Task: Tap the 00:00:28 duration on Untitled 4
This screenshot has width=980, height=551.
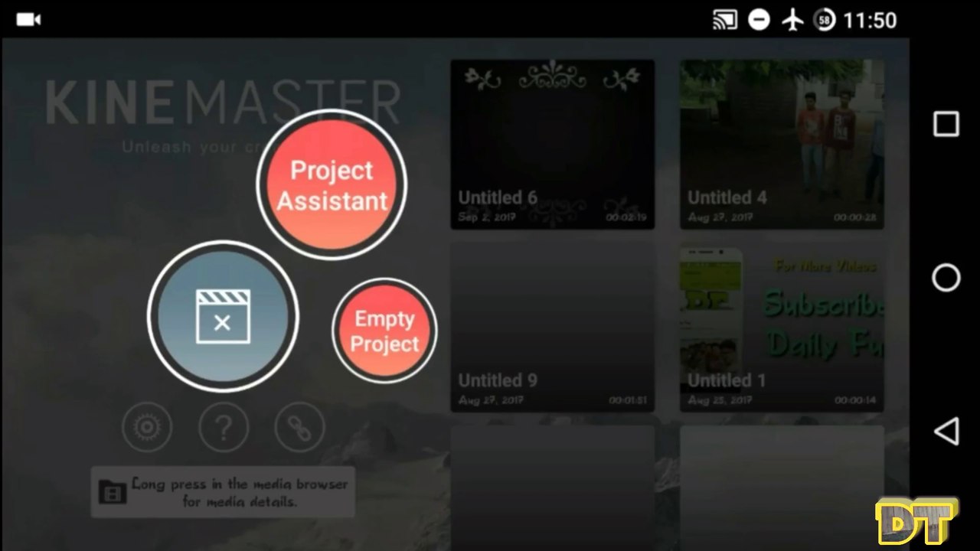Action: tap(855, 217)
